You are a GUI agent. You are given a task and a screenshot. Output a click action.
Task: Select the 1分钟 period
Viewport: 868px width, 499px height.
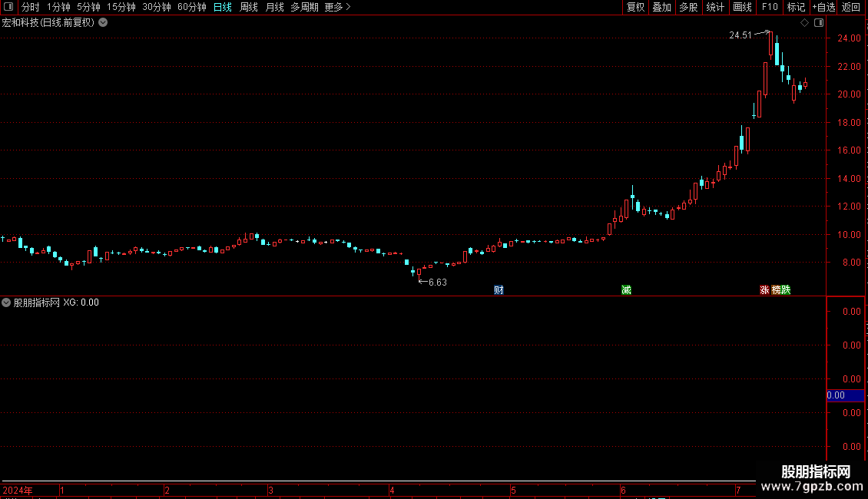pyautogui.click(x=58, y=7)
